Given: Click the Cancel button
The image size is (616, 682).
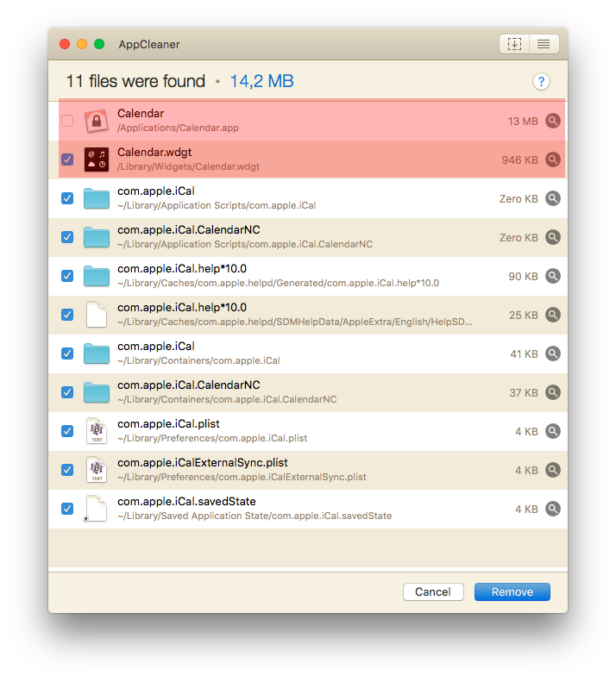Looking at the screenshot, I should (433, 592).
